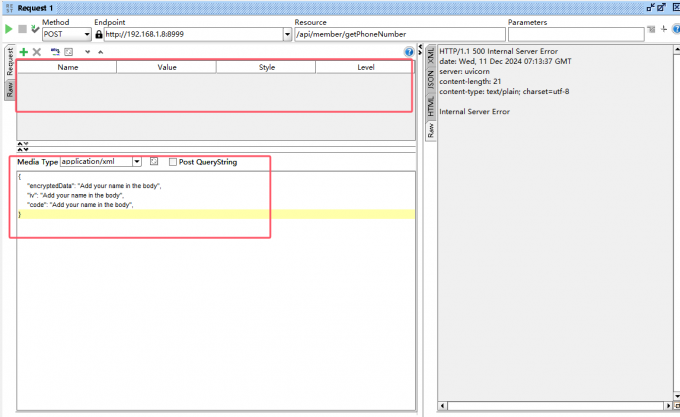Image resolution: width=680 pixels, height=417 pixels.
Task: Add a parameter with the green plus
Action: [x=24, y=52]
